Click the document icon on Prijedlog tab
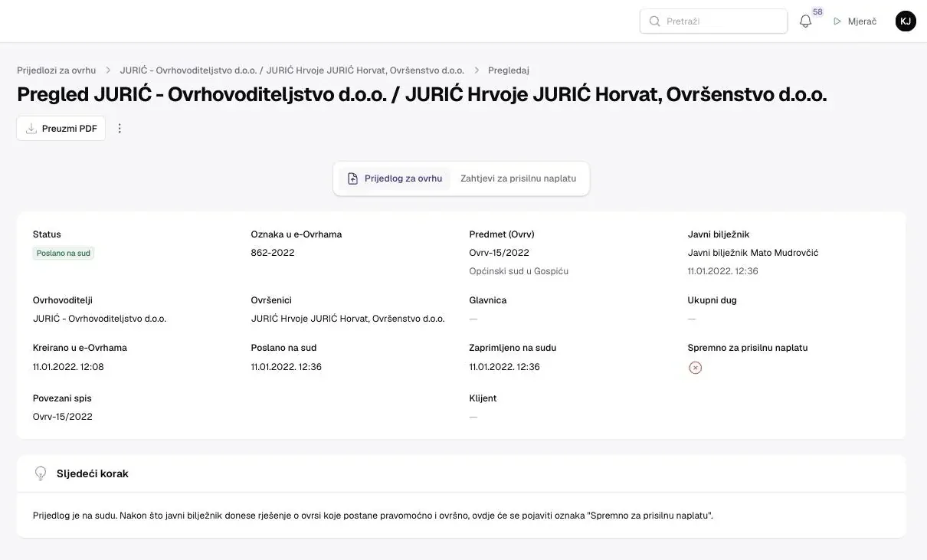Image resolution: width=927 pixels, height=560 pixels. (x=352, y=178)
